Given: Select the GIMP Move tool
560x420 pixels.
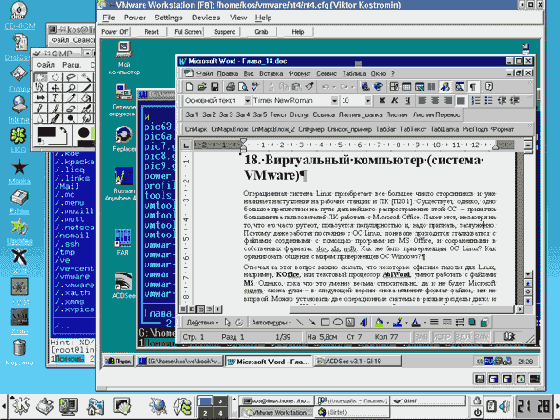Looking at the screenshot, I should tap(55, 88).
